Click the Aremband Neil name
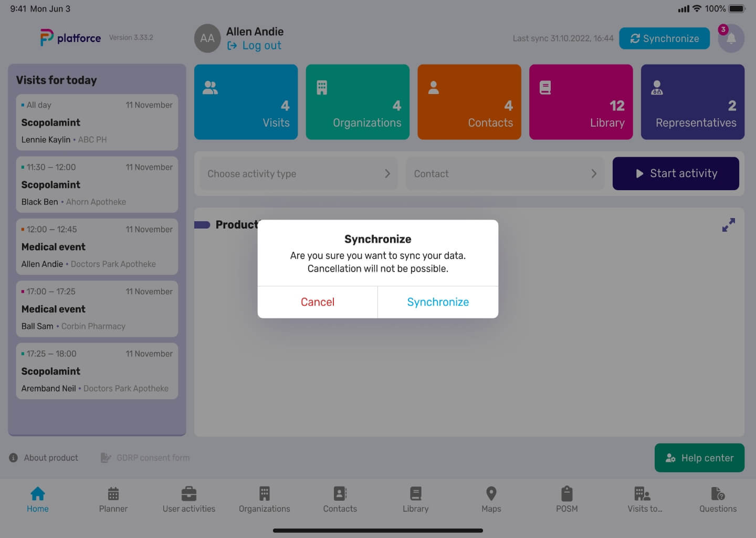 coord(49,388)
